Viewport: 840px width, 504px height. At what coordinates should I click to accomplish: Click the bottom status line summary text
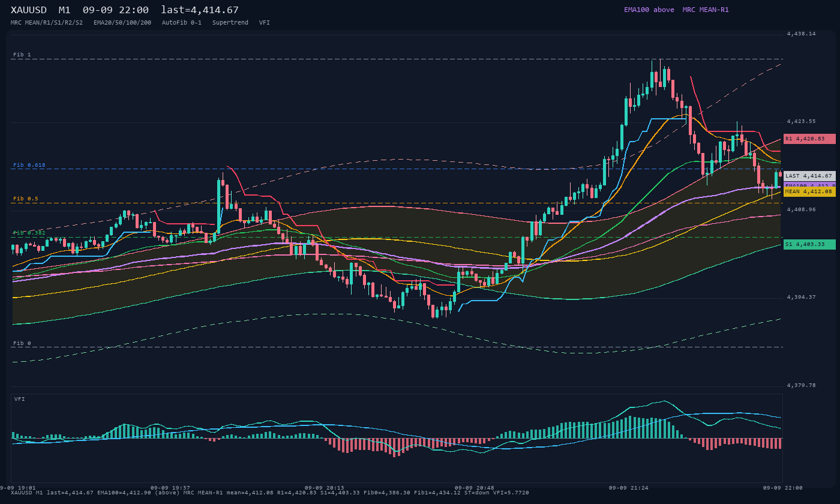pos(270,493)
